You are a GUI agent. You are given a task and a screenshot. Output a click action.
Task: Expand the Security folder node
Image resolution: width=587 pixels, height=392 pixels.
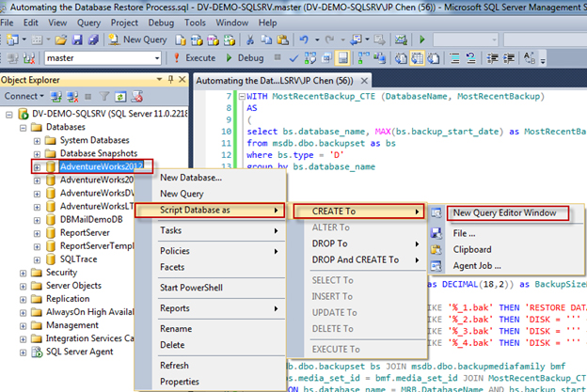[x=24, y=273]
